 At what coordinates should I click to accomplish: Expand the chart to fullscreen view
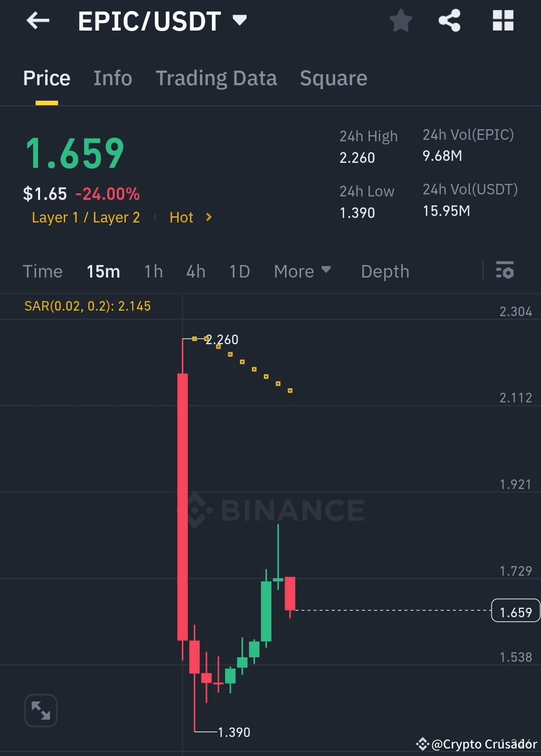click(41, 710)
